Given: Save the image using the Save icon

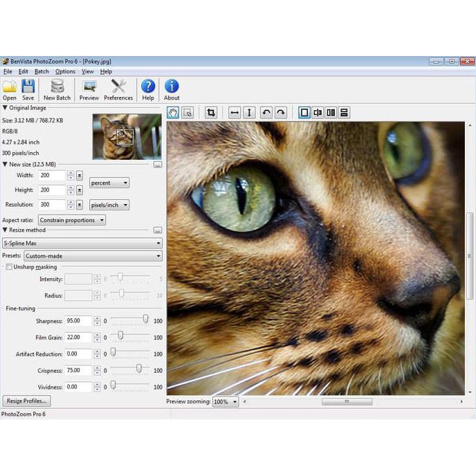Looking at the screenshot, I should 28,90.
